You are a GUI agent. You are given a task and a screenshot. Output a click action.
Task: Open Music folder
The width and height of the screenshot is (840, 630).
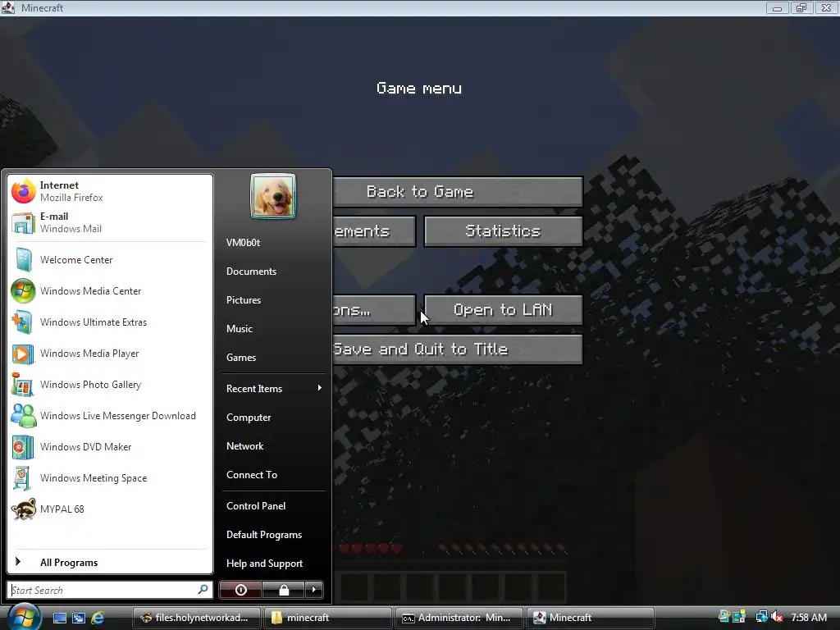click(x=272, y=328)
